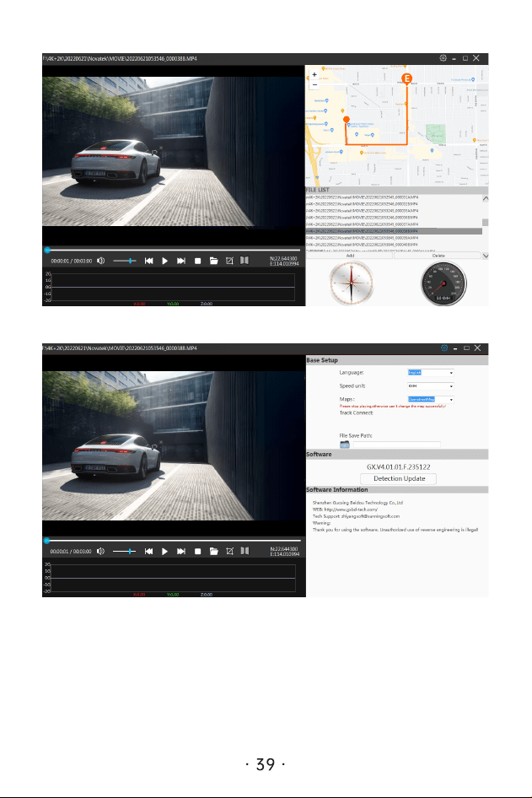This screenshot has height=798, width=532.
Task: Click time display 00:00:01 / 00:03:00 in upper player
Action: [x=71, y=261]
